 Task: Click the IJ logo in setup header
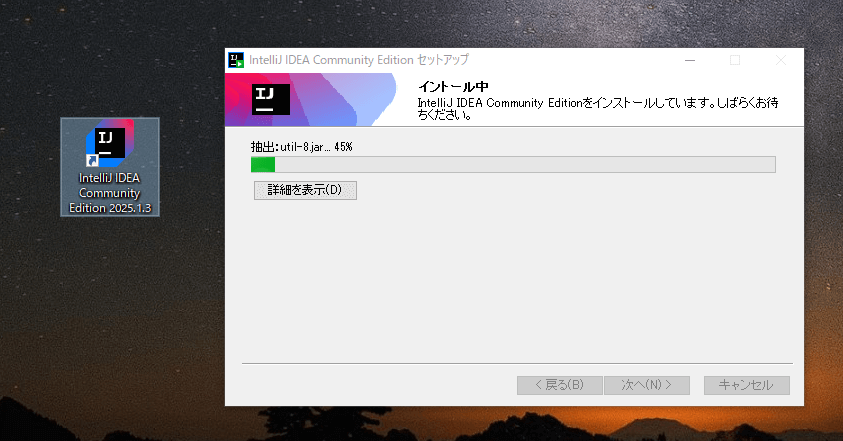(271, 99)
